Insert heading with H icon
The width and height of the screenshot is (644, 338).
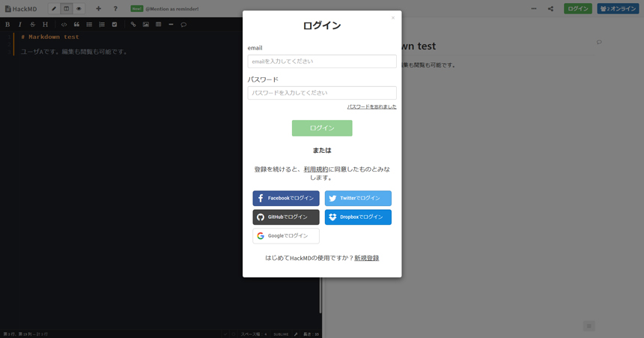pos(45,24)
